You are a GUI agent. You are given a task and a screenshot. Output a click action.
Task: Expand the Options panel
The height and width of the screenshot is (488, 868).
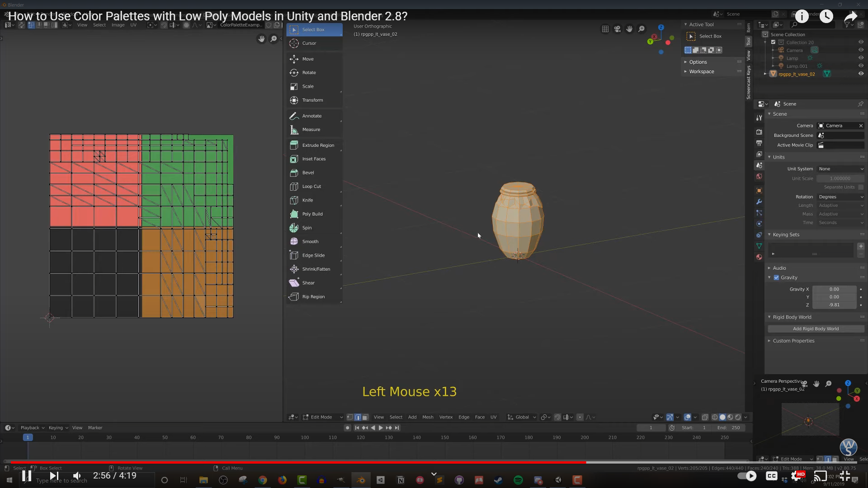point(698,62)
